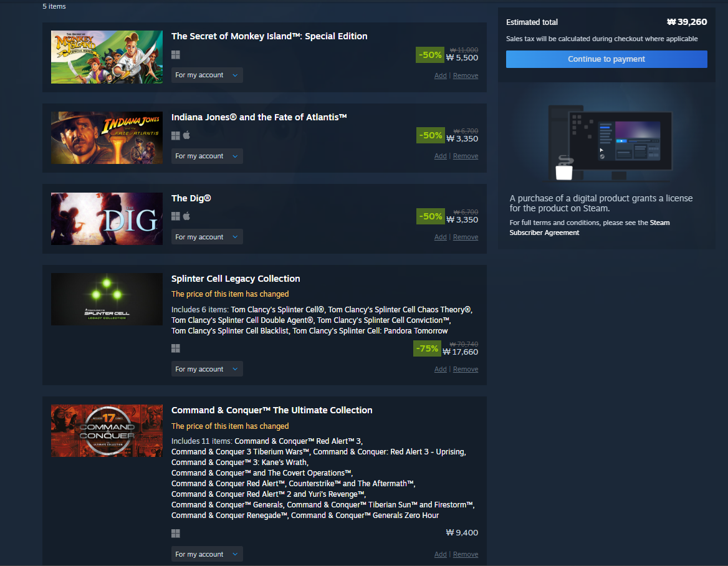728x566 pixels.
Task: Open the Steam Subscriber Agreement link
Action: coord(590,228)
